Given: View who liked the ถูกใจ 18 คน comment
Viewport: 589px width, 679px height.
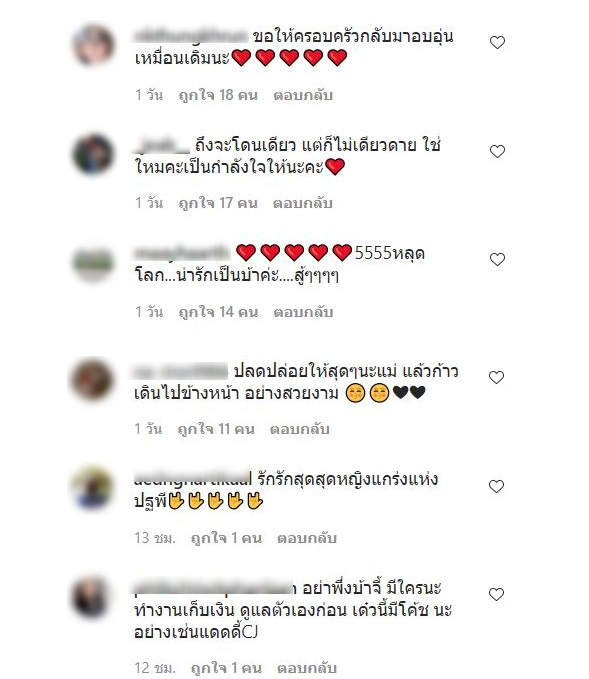Looking at the screenshot, I should pyautogui.click(x=218, y=95).
